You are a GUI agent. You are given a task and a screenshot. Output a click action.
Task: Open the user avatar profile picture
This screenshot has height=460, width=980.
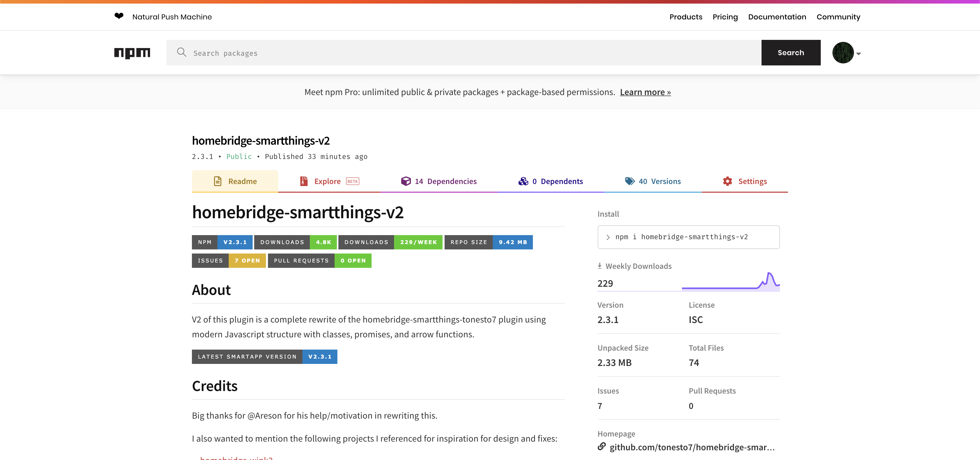pyautogui.click(x=843, y=53)
